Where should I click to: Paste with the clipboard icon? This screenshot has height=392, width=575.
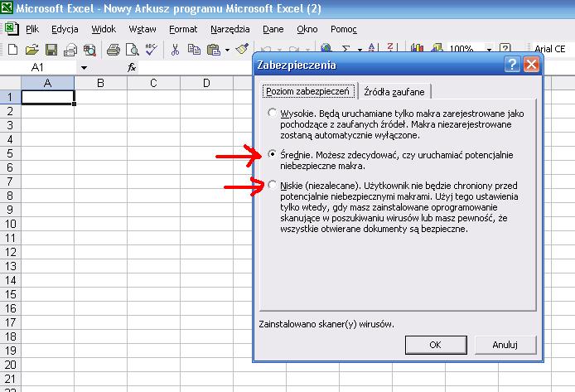(214, 49)
